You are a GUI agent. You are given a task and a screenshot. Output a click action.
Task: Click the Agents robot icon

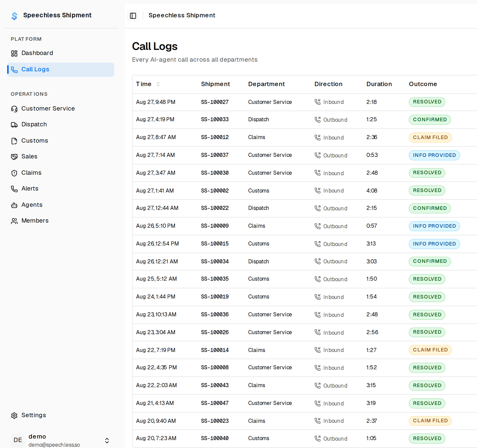coord(14,205)
